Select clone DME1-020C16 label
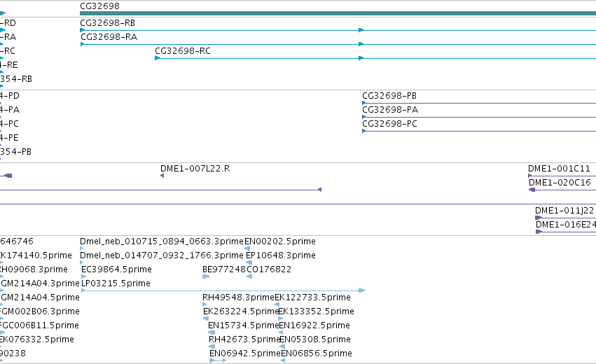This screenshot has height=364, width=596. 560,183
